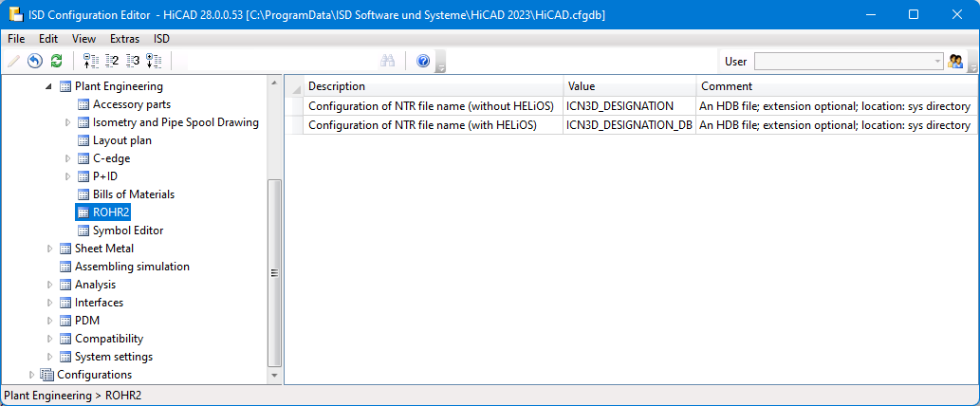Image resolution: width=980 pixels, height=406 pixels.
Task: Click the ICN3D_DESIGNATION_DB value cell
Action: 630,125
